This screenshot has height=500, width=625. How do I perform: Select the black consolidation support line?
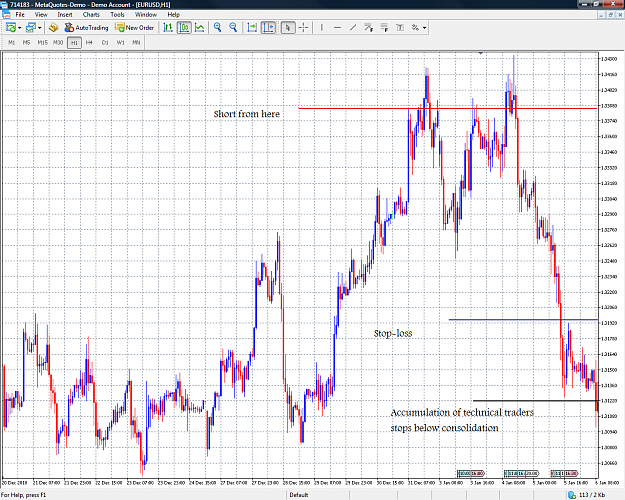pyautogui.click(x=535, y=400)
